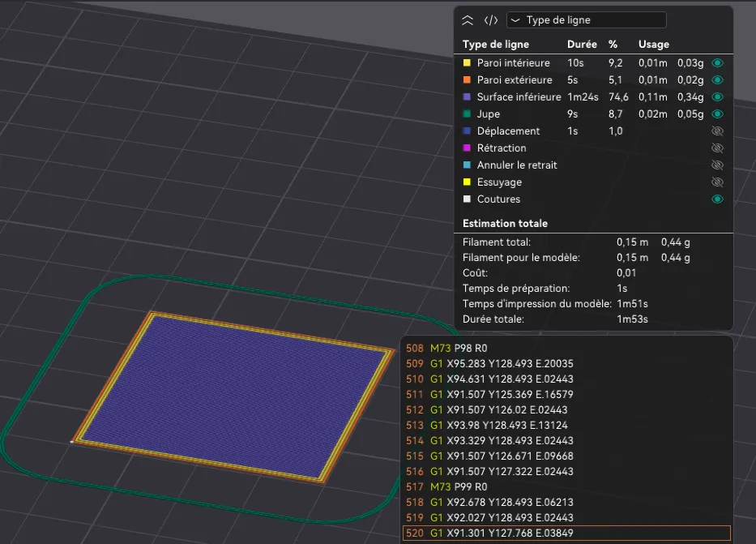Click the Durée totale value 1m53s

click(x=632, y=319)
